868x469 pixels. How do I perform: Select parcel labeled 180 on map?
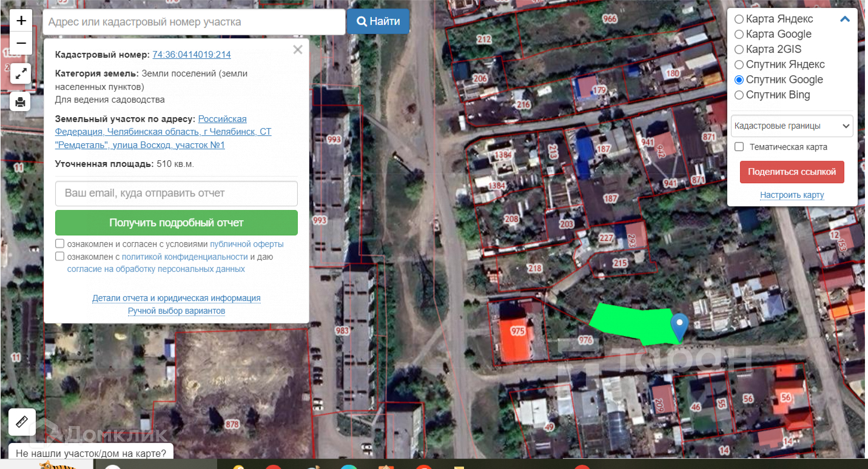[x=673, y=74]
